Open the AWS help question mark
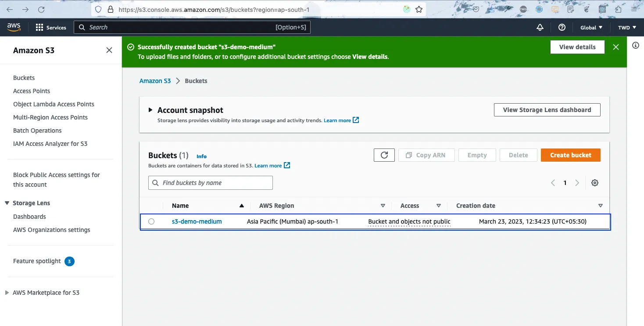 point(562,27)
